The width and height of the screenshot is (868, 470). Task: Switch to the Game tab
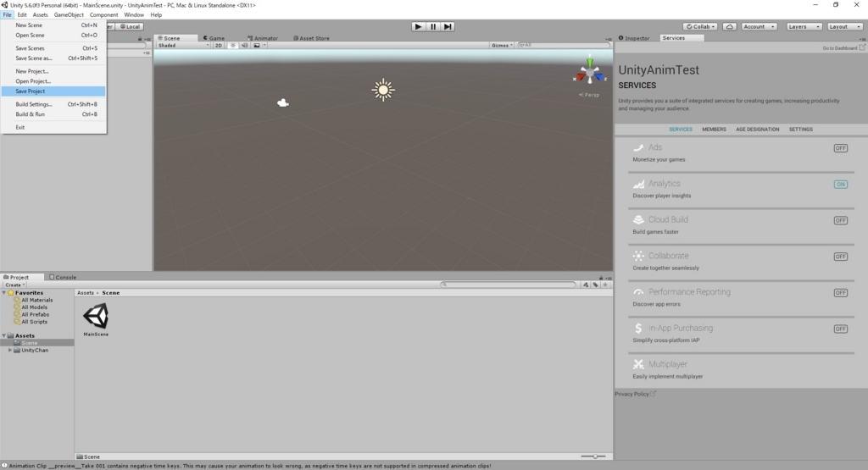214,38
